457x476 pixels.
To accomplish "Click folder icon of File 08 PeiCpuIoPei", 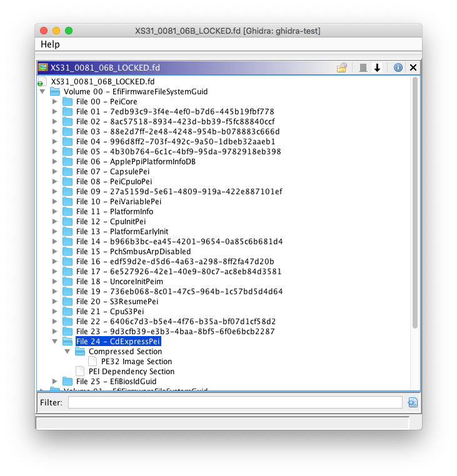I will pos(68,182).
